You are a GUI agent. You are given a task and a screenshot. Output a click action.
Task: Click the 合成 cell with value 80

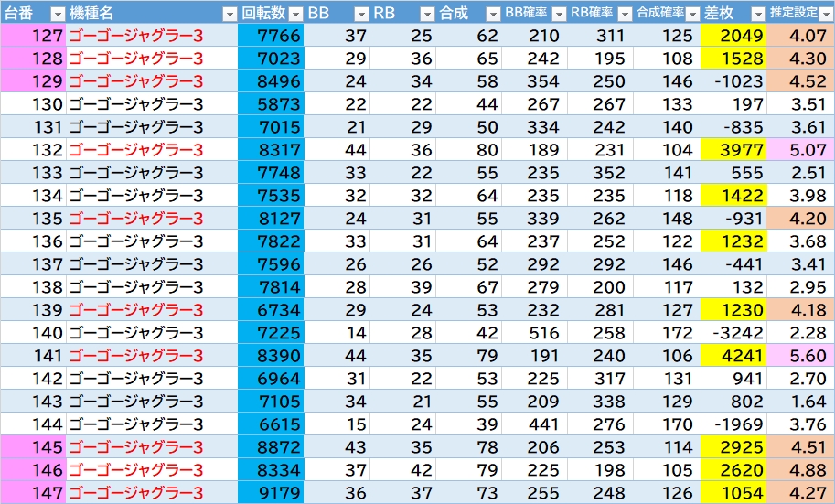click(x=468, y=150)
